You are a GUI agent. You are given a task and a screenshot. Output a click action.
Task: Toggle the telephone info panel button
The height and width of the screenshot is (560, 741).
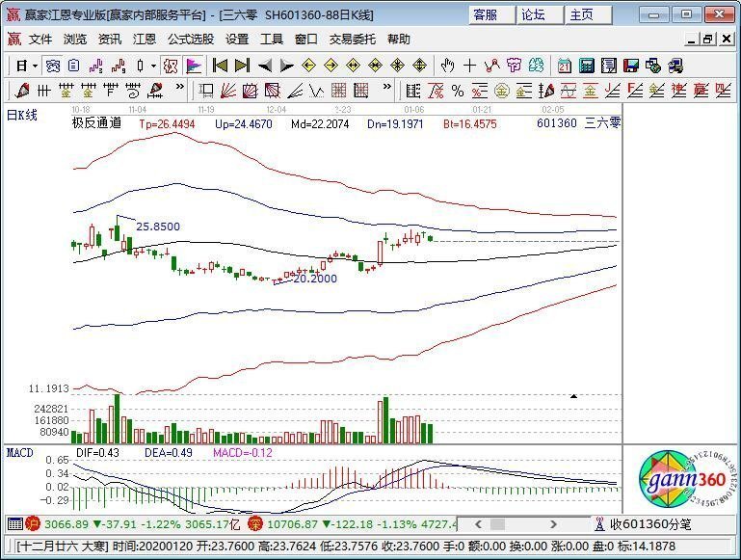pyautogui.click(x=53, y=66)
